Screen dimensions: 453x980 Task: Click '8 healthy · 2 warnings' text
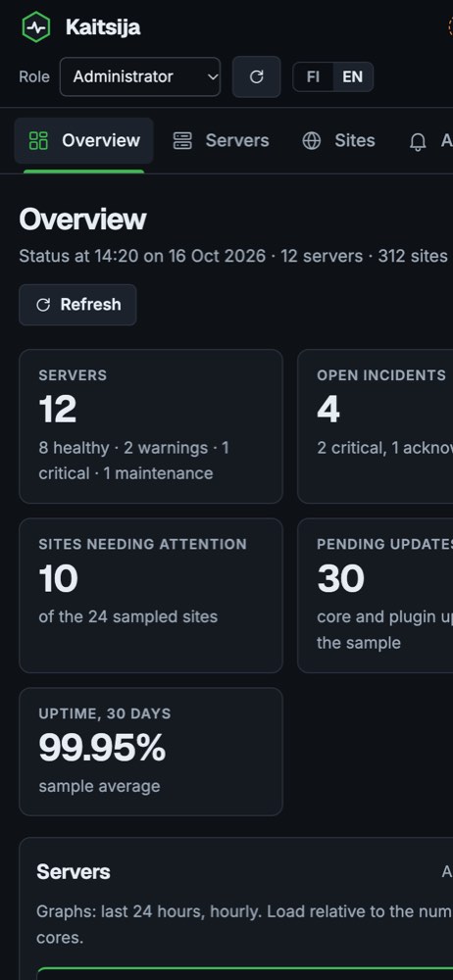coord(124,448)
